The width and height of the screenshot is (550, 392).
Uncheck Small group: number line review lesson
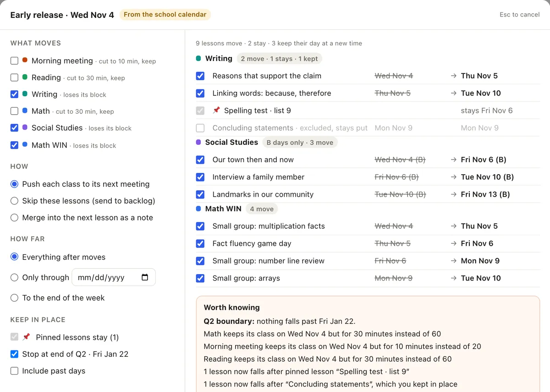tap(200, 261)
